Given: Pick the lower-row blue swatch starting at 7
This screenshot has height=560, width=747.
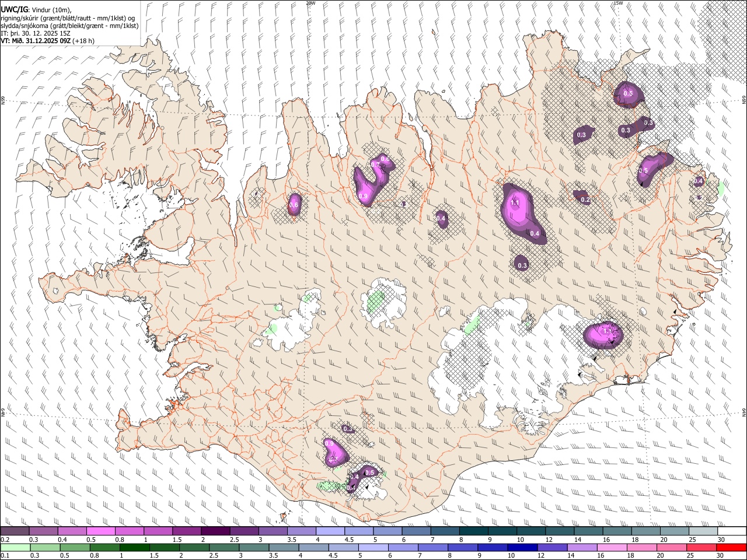Looking at the screenshot, I should pyautogui.click(x=432, y=547).
